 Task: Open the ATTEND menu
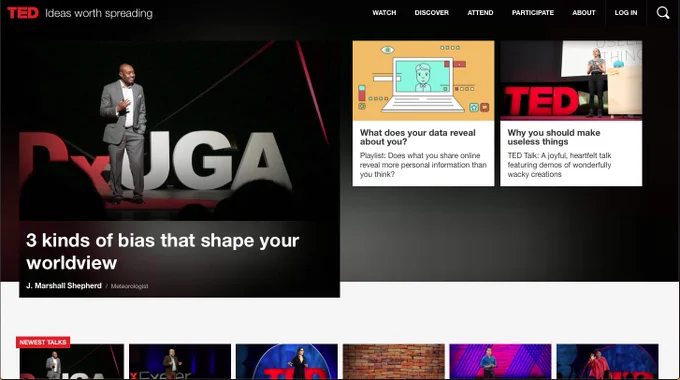pyautogui.click(x=480, y=13)
